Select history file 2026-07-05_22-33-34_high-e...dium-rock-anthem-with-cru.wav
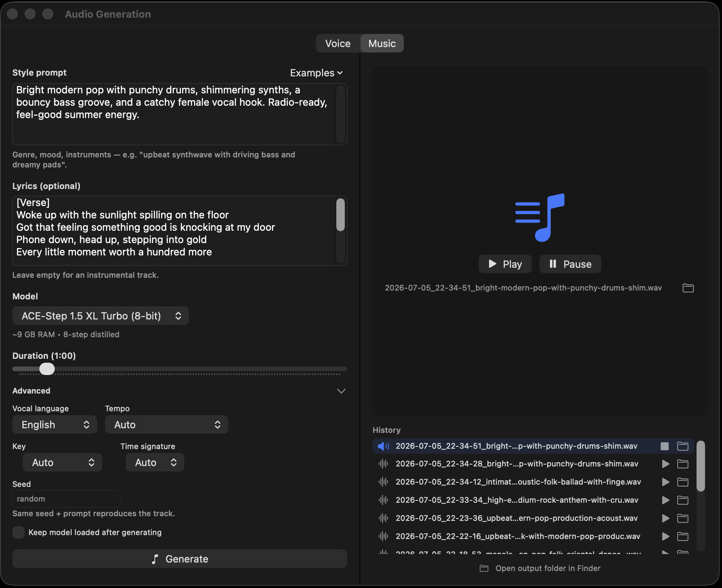This screenshot has width=722, height=588. click(517, 500)
